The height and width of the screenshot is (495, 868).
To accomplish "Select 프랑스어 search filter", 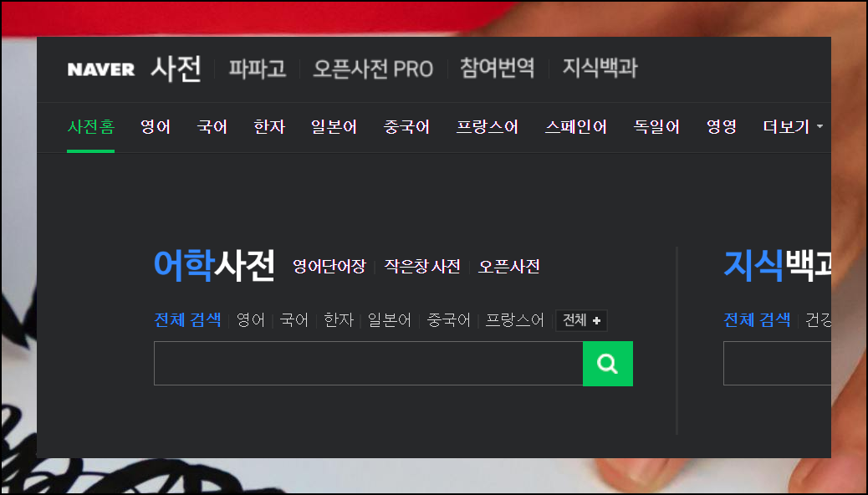I will click(x=515, y=320).
